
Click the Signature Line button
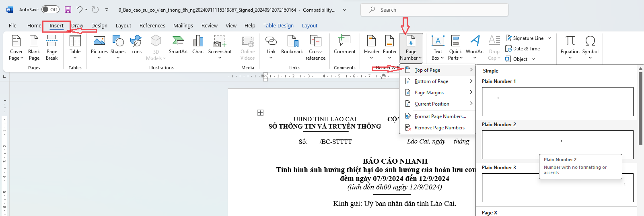point(525,38)
